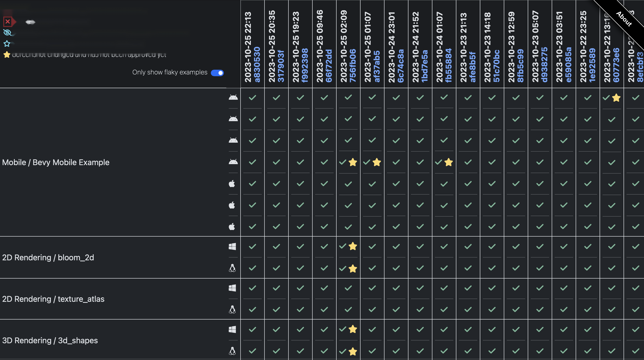This screenshot has height=360, width=644.
Task: Select the 2D Rendering / texture_atlas label
Action: click(53, 299)
